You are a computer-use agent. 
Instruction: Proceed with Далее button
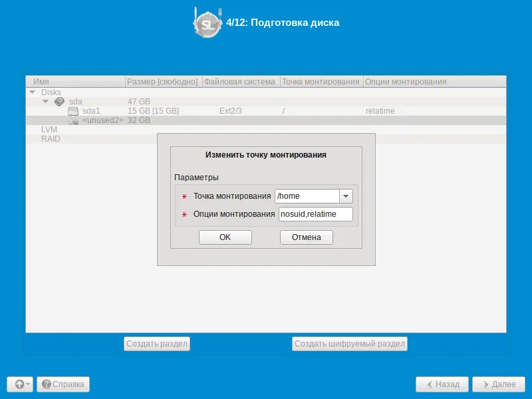click(x=499, y=384)
